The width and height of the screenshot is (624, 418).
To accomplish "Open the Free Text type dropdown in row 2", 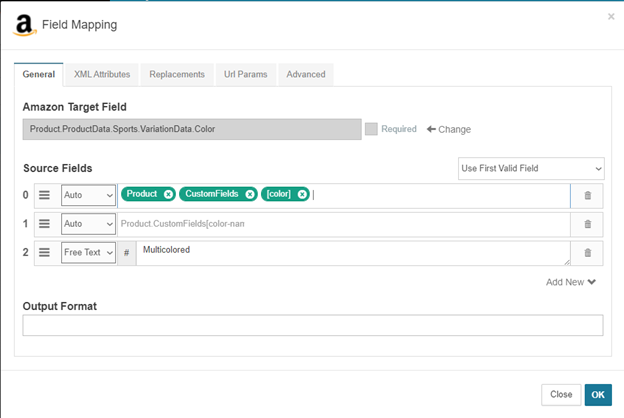I will point(88,252).
